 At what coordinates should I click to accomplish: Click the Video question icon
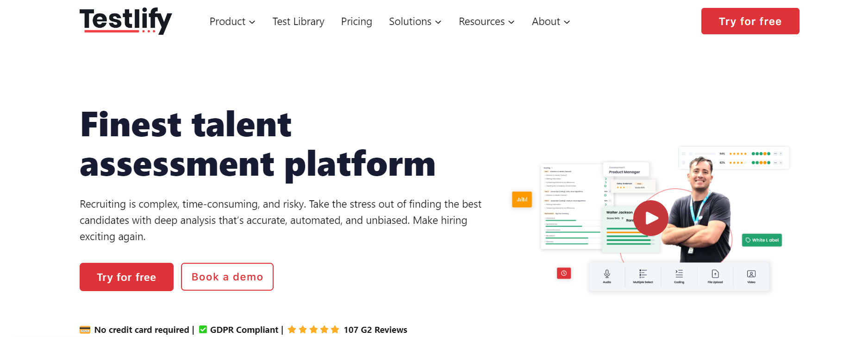pos(751,274)
